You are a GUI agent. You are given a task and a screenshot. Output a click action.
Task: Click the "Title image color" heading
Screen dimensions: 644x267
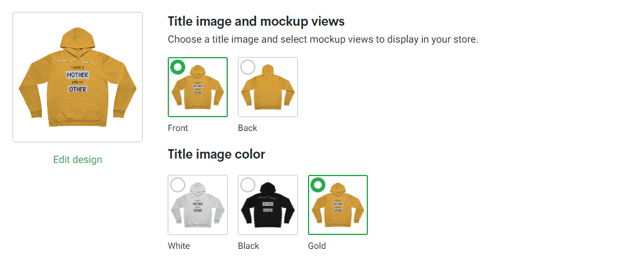tap(217, 154)
